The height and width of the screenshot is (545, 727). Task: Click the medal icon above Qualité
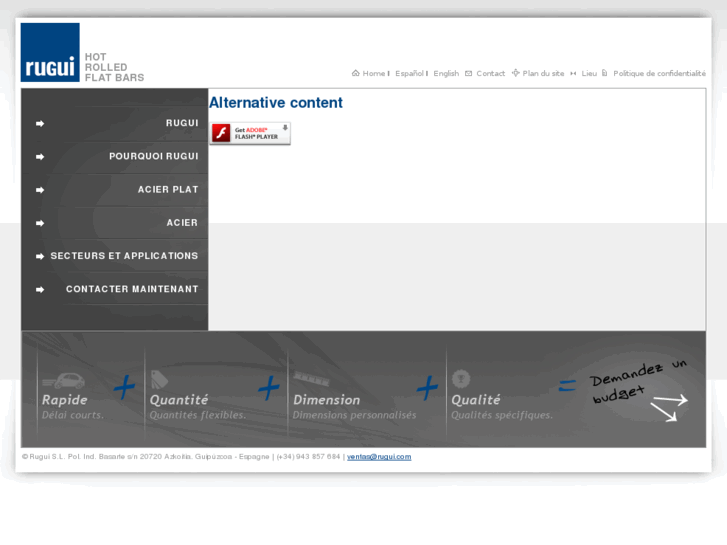461,379
